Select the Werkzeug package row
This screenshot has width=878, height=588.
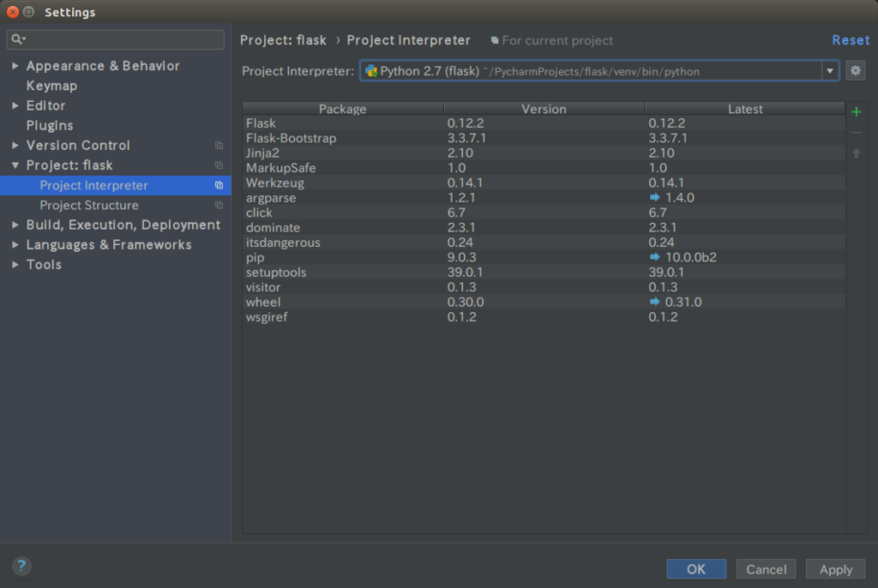point(544,183)
